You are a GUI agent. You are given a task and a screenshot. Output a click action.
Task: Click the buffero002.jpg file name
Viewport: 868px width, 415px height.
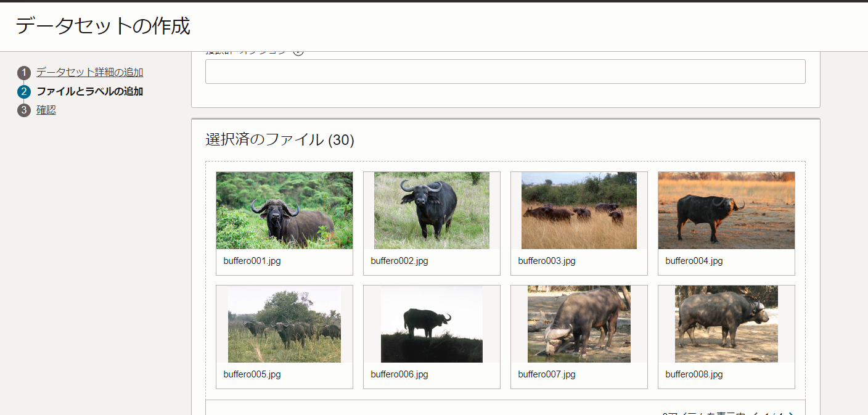(x=399, y=261)
